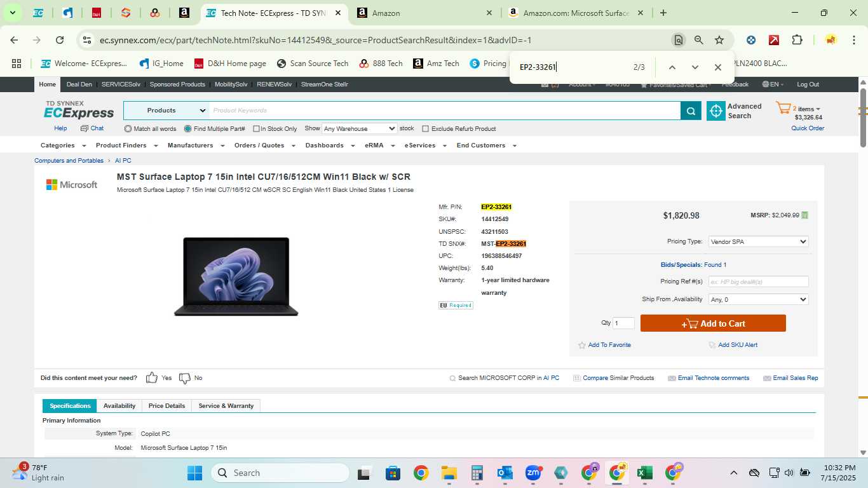Switch to the Availability tab
This screenshot has width=868, height=488.
coord(119,406)
